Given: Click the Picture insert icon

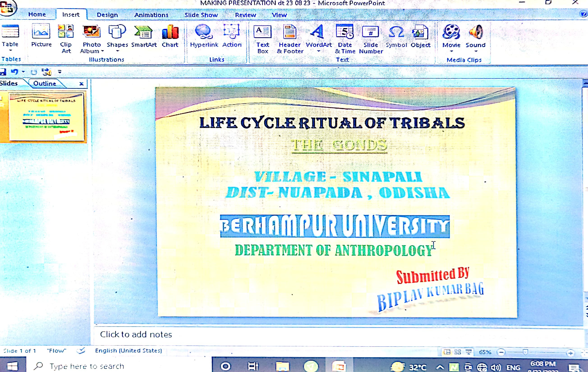Looking at the screenshot, I should [x=41, y=36].
